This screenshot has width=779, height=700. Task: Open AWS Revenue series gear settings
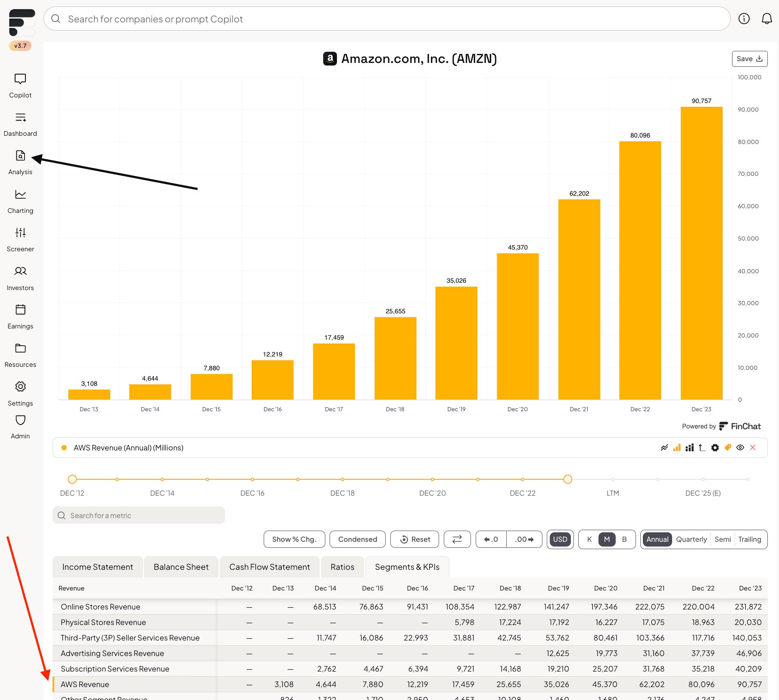[x=715, y=448]
